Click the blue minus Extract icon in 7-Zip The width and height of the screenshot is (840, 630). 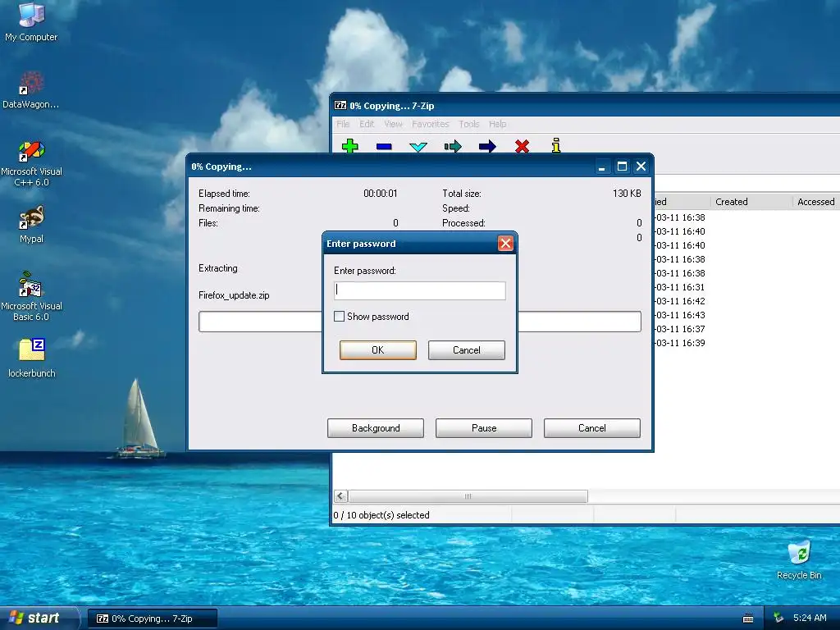tap(384, 146)
